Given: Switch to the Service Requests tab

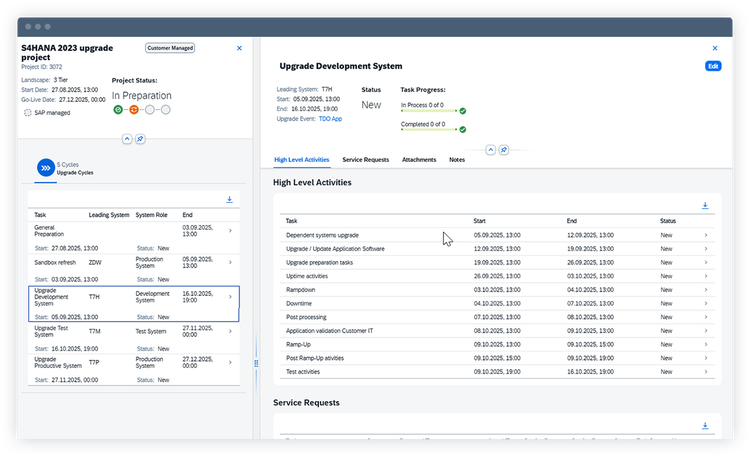Looking at the screenshot, I should [x=365, y=160].
